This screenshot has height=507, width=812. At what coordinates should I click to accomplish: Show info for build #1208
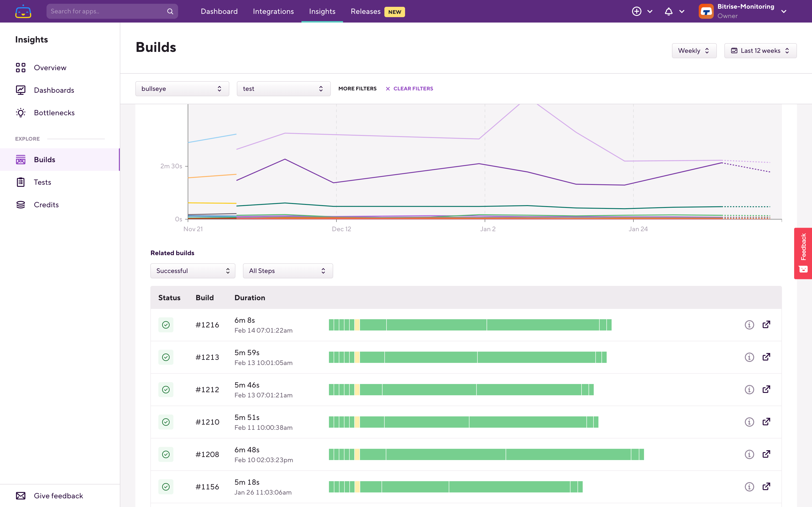(749, 454)
